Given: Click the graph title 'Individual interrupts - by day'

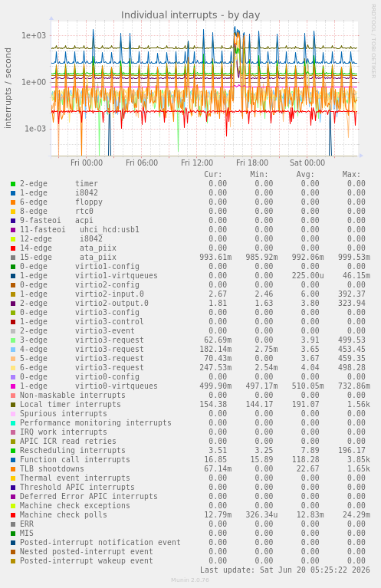Looking at the screenshot, I should (190, 15).
